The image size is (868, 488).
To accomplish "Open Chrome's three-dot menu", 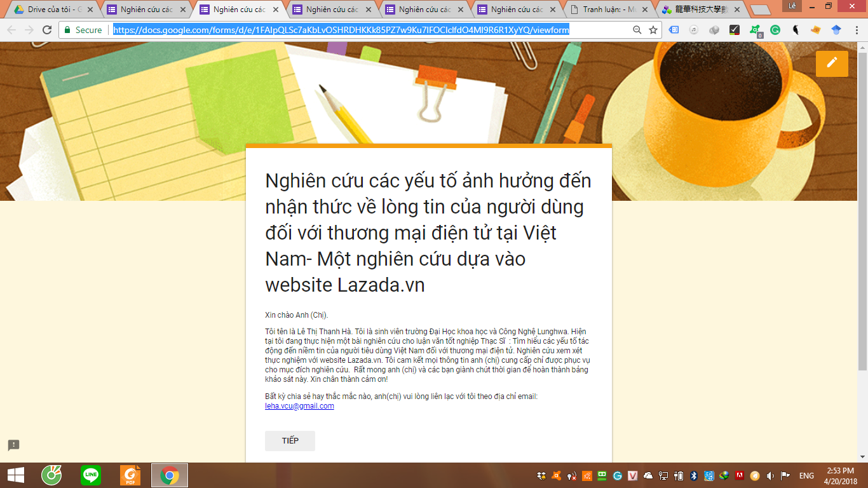I will [855, 30].
